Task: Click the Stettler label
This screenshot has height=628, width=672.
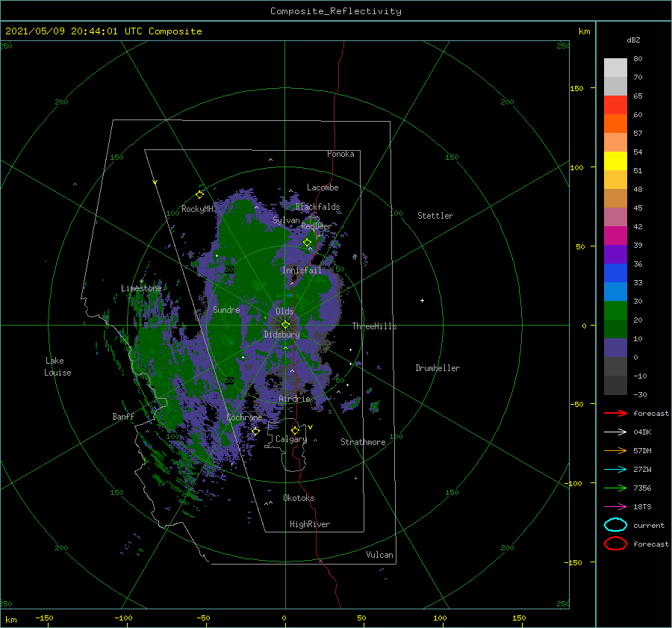Action: click(435, 216)
